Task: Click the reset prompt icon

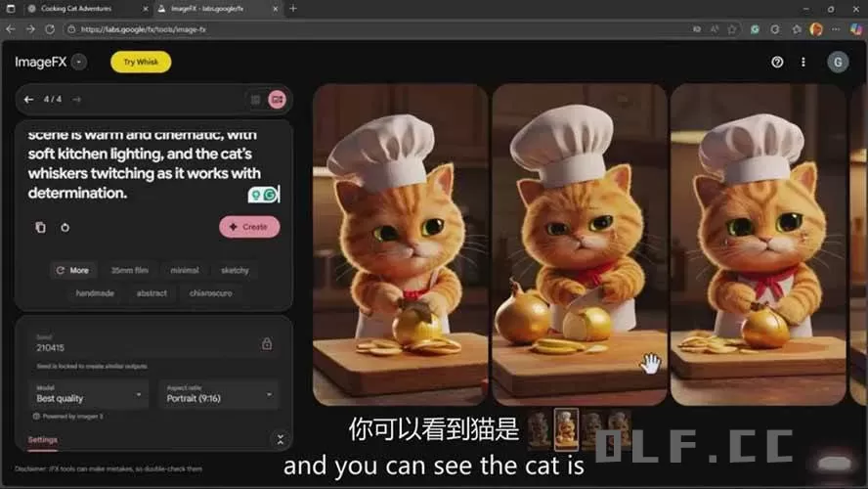Action: [x=65, y=227]
